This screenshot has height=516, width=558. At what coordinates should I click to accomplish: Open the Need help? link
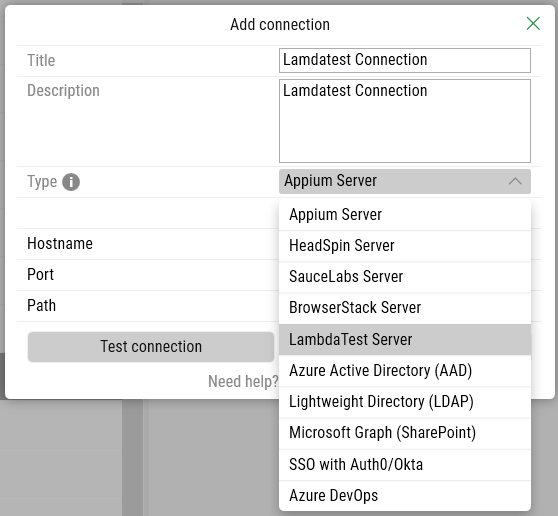(243, 381)
